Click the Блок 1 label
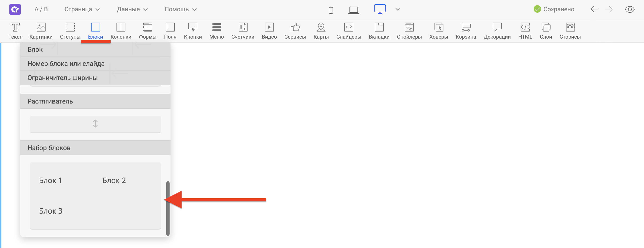Screen dimensions: 644x248 click(50, 180)
